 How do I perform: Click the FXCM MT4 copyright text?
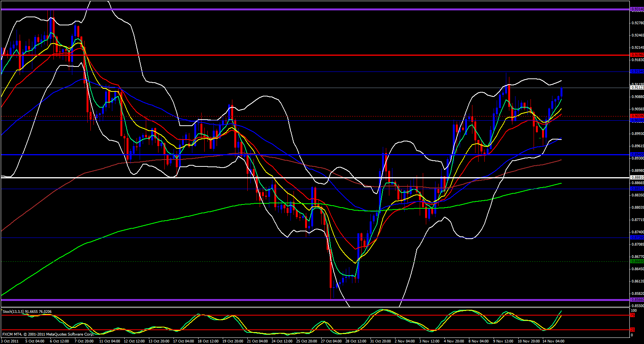click(48, 334)
